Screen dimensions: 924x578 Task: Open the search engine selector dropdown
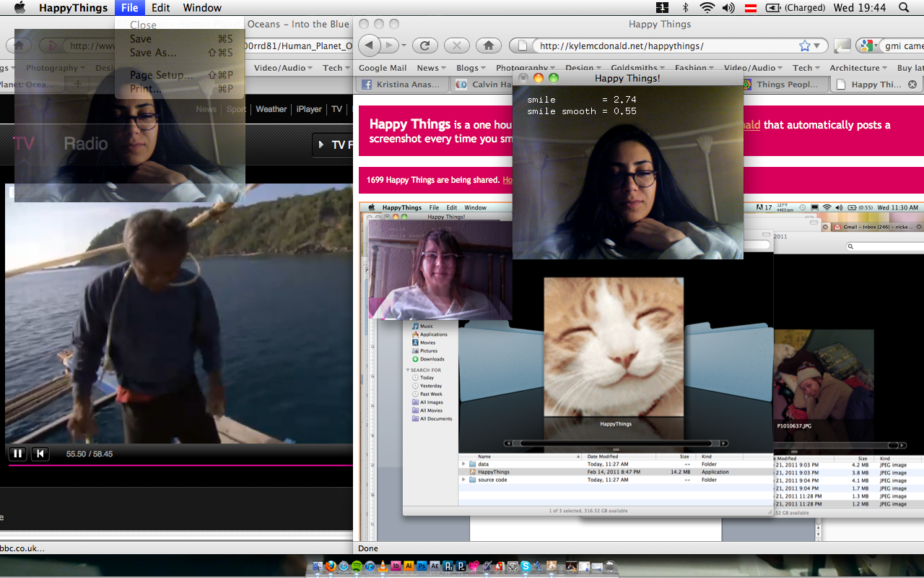click(x=868, y=46)
